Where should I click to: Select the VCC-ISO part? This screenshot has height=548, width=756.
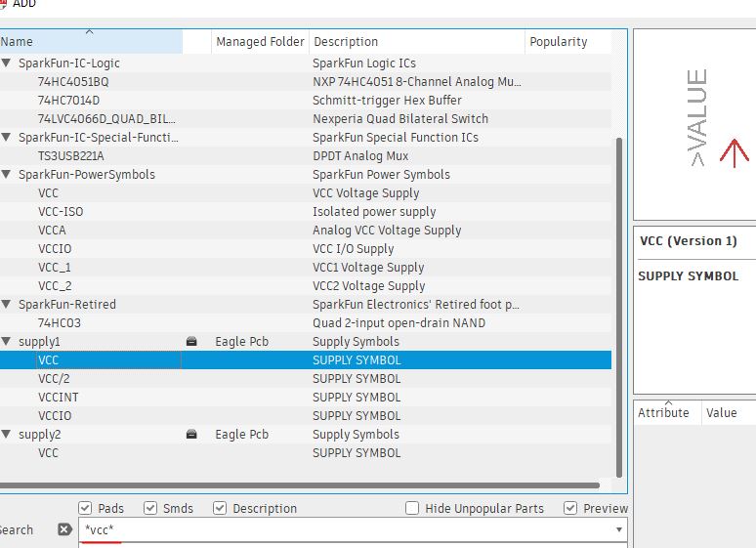pos(61,212)
